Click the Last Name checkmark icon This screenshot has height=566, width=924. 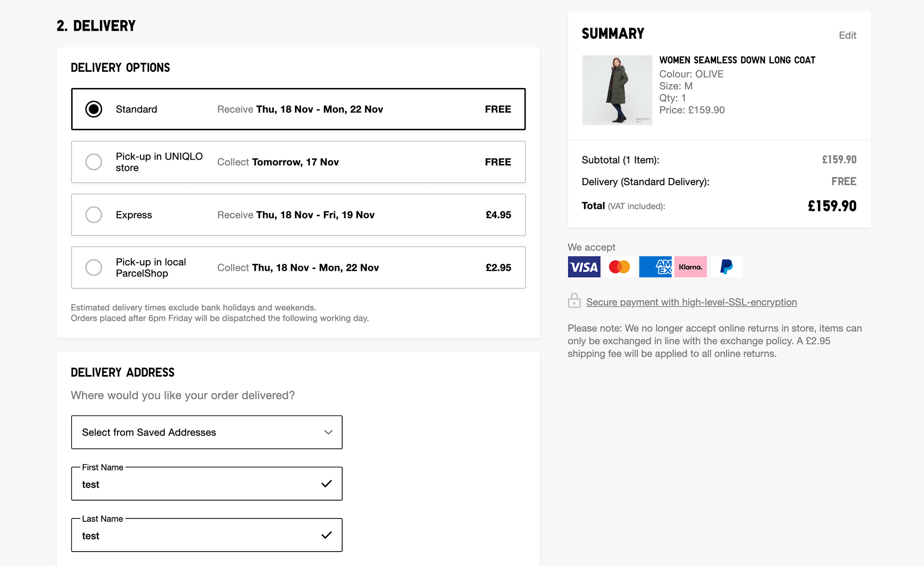pos(327,535)
